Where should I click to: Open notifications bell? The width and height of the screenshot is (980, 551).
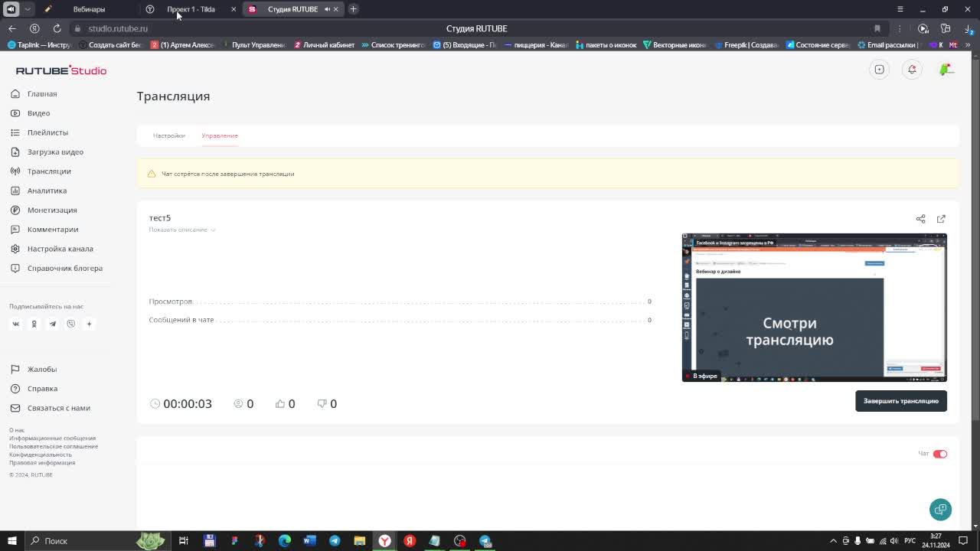tap(912, 70)
